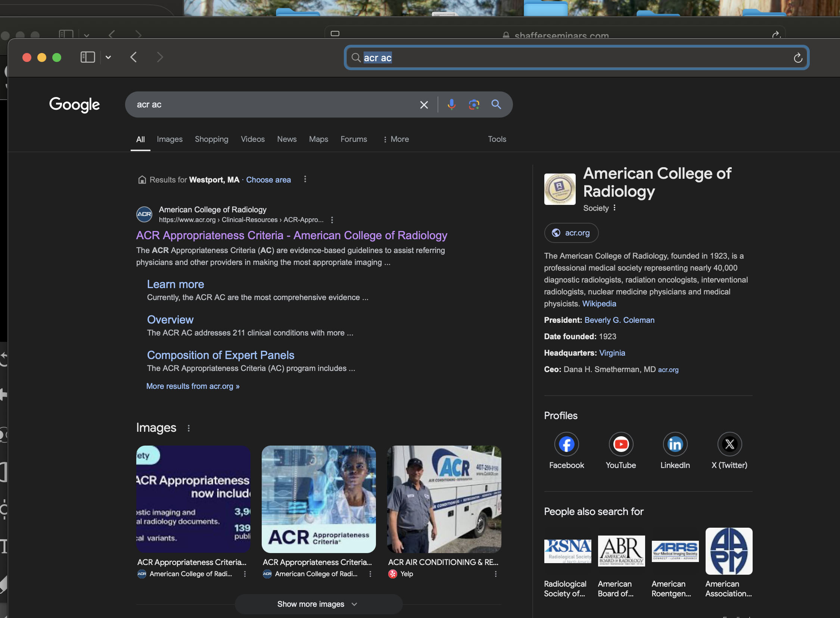840x618 pixels.
Task: Go forward with the next-page arrow
Action: (160, 57)
